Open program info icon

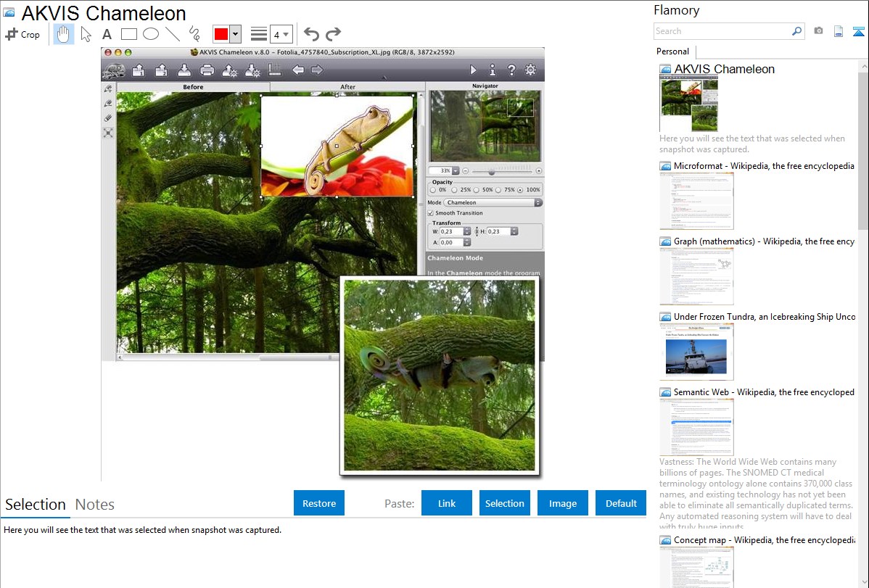point(492,70)
